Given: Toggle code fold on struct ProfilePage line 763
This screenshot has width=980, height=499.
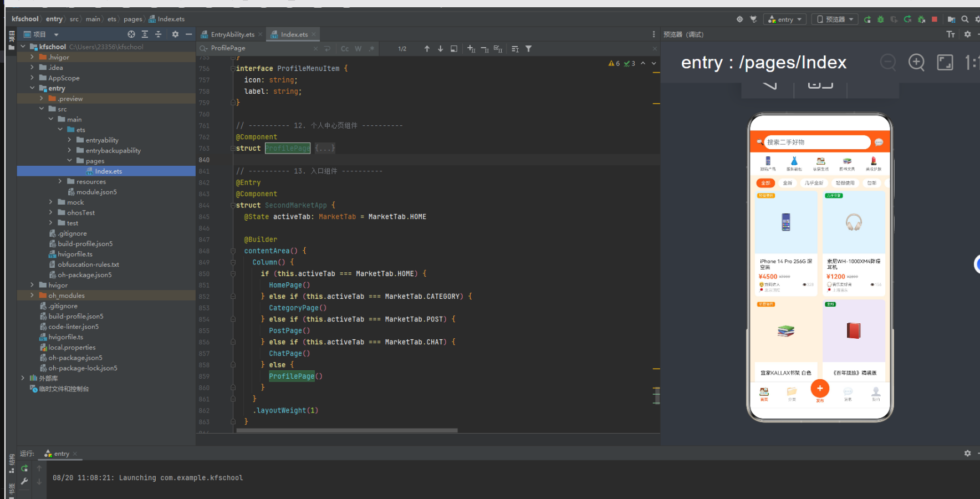Looking at the screenshot, I should point(233,149).
